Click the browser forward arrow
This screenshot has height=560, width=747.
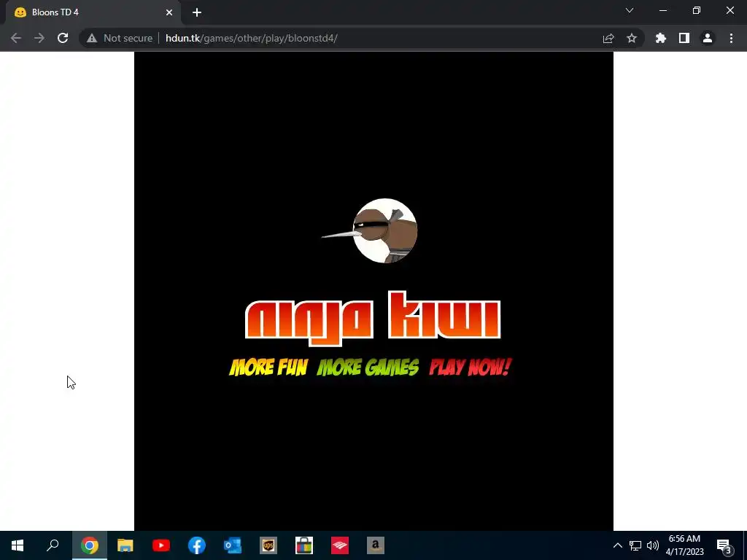[39, 38]
